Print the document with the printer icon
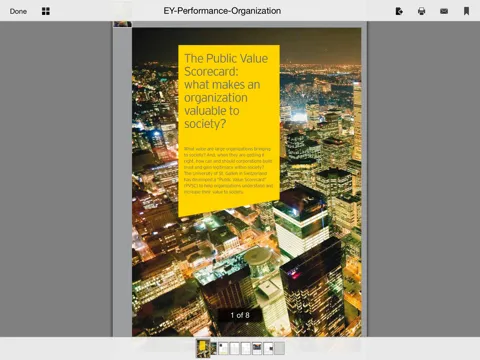480x360 pixels. 421,11
